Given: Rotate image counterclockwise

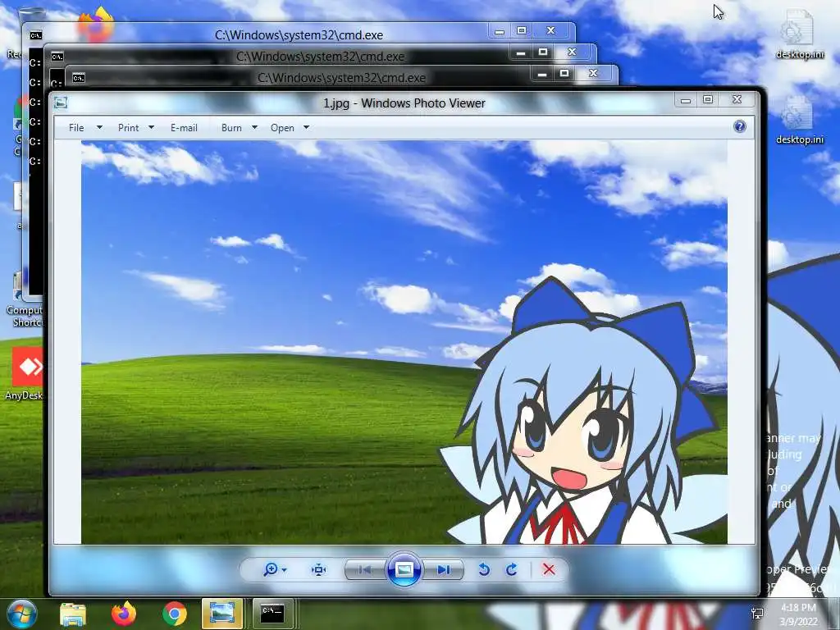Looking at the screenshot, I should coord(484,569).
